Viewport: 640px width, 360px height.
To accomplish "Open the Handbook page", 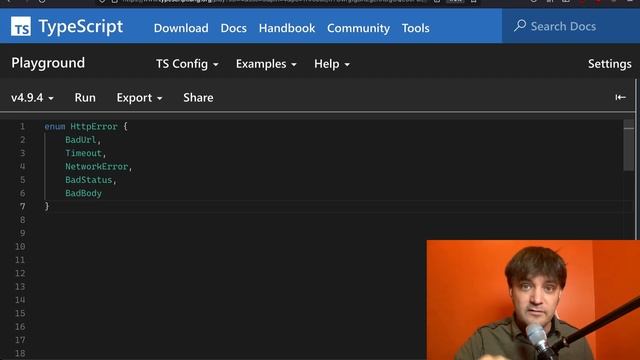I will [x=287, y=28].
